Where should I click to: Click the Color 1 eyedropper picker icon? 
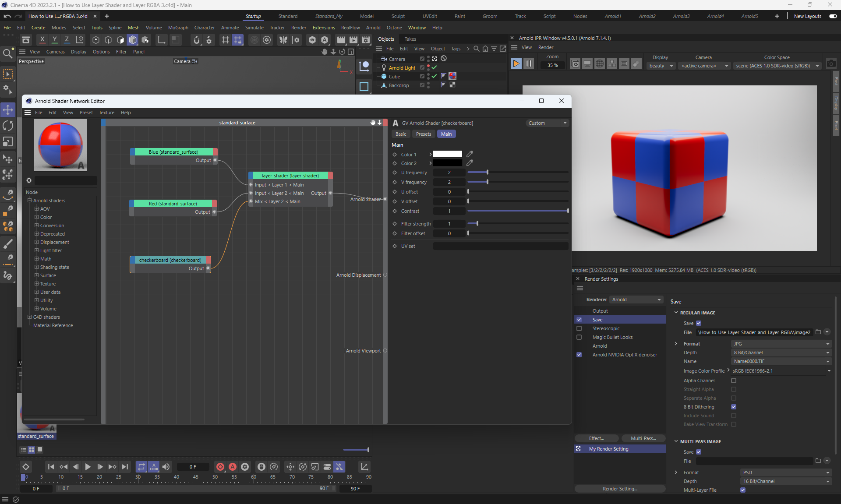point(470,154)
